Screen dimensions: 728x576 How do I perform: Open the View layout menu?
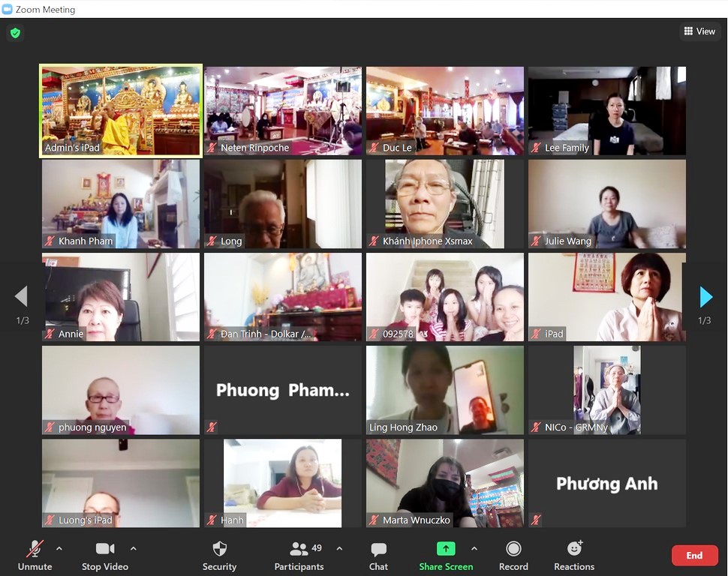[699, 31]
